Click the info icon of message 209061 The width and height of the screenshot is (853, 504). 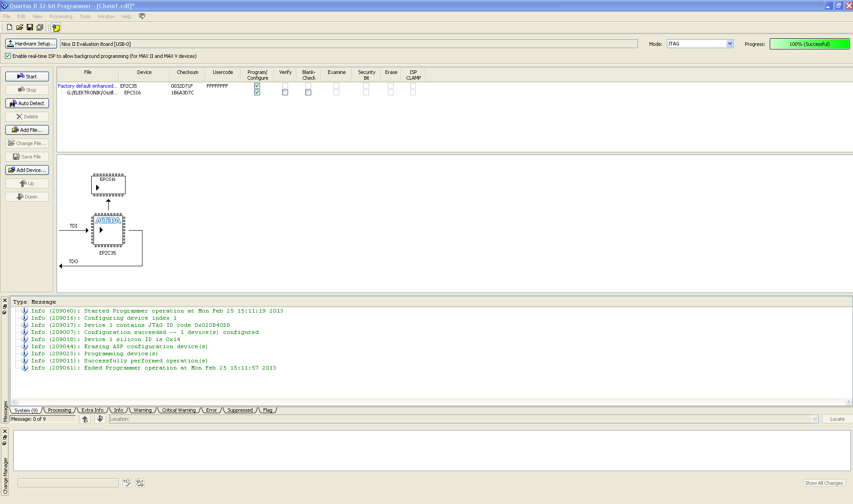click(25, 368)
